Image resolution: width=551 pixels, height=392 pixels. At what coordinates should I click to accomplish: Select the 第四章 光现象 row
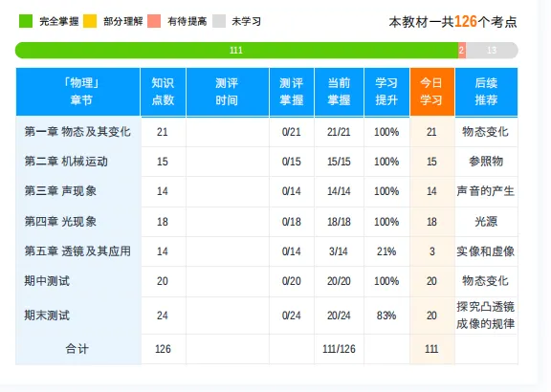pos(267,222)
